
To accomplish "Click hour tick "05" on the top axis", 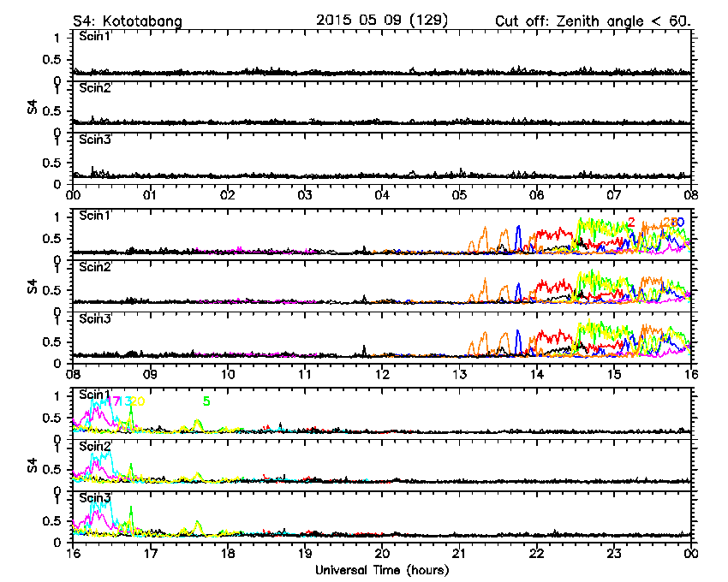I will coord(459,195).
